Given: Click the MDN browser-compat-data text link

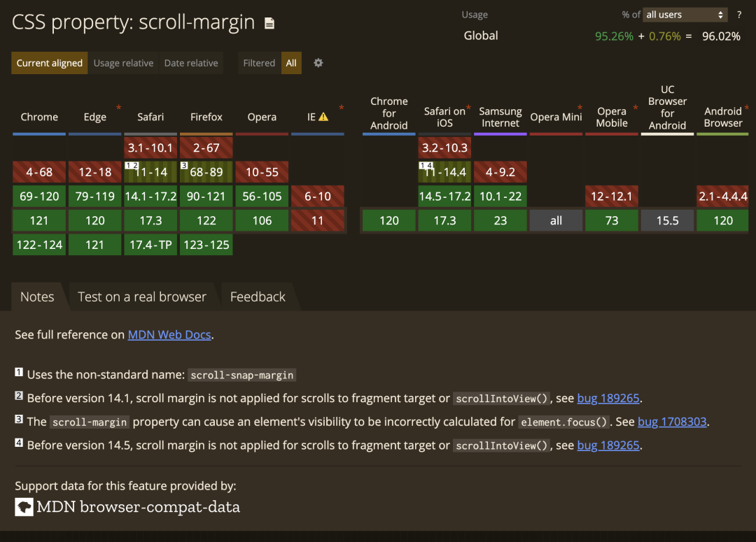Looking at the screenshot, I should [x=139, y=507].
